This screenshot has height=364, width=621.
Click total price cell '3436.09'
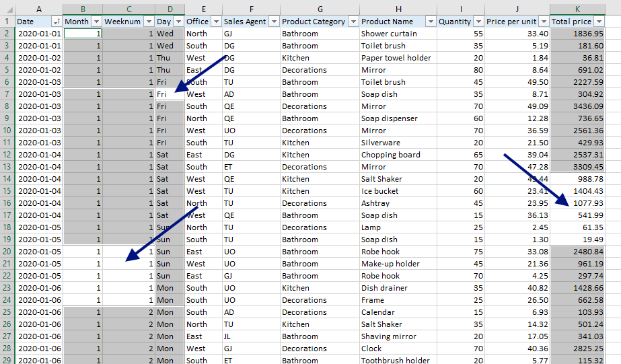tap(577, 106)
